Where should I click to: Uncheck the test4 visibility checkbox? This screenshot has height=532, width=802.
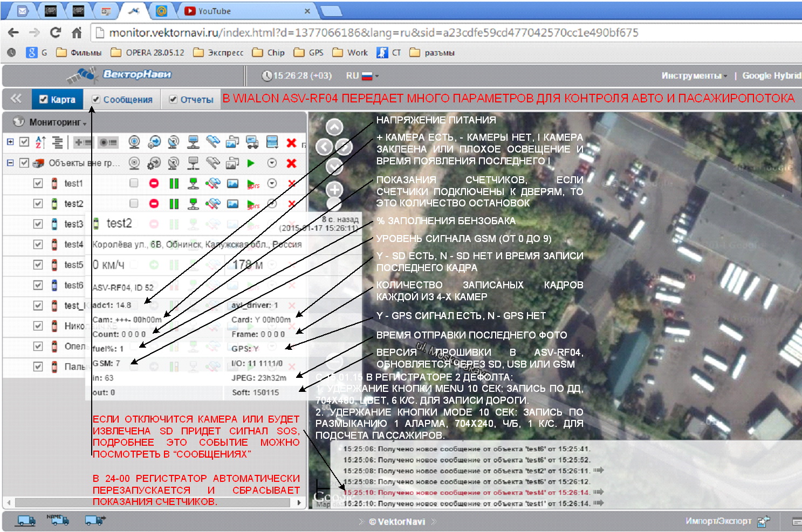pos(38,244)
